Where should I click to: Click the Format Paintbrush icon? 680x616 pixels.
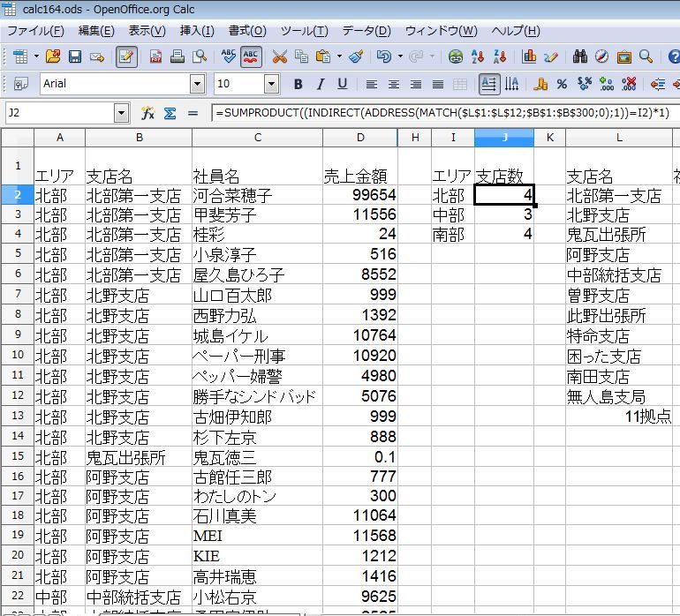[356, 56]
